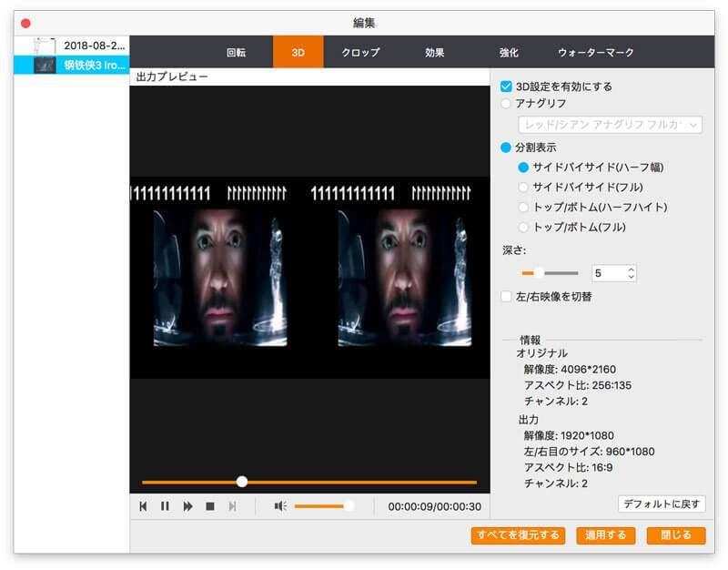The image size is (728, 570).
Task: Click the アスペクト比: 16:9 text
Action: tap(568, 467)
